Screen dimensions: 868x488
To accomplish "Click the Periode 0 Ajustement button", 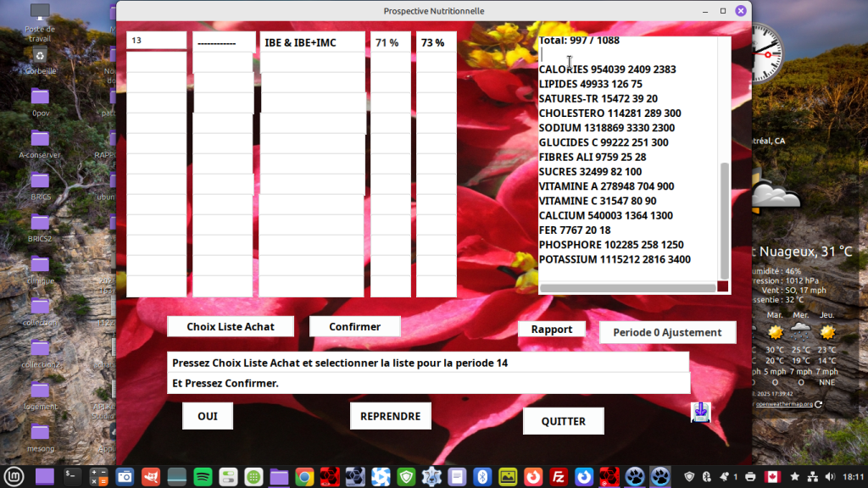I will tap(668, 332).
